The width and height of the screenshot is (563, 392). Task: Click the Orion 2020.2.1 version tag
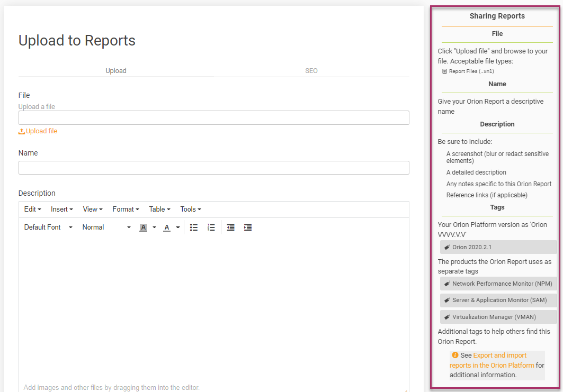pyautogui.click(x=498, y=247)
